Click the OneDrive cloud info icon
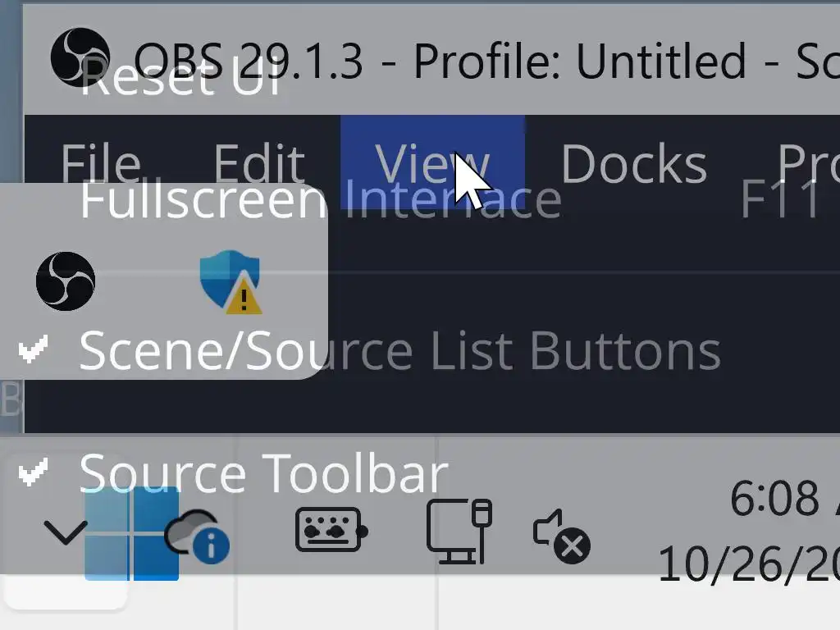 coord(197,537)
